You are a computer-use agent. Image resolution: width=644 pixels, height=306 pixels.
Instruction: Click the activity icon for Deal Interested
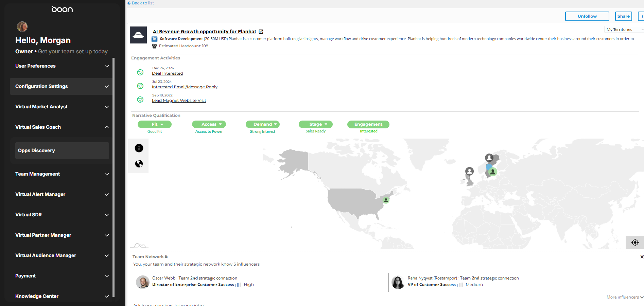pyautogui.click(x=140, y=72)
